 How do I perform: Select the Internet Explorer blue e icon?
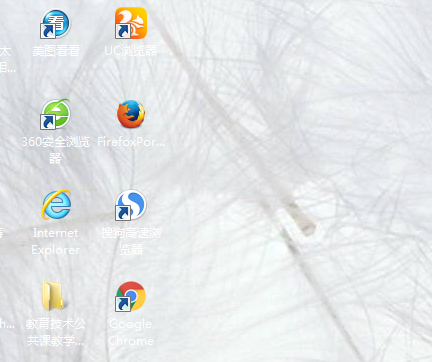click(x=56, y=205)
